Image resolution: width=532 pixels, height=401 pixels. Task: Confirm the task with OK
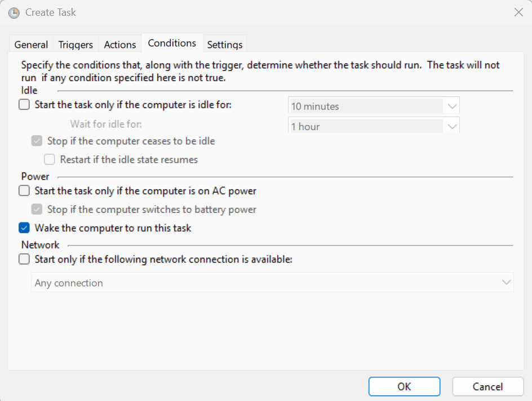click(404, 386)
